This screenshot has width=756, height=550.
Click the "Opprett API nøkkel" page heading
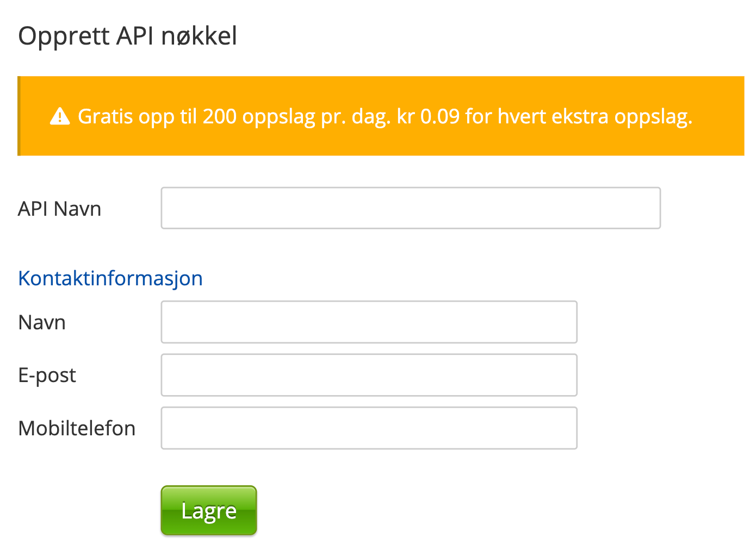coord(127,36)
